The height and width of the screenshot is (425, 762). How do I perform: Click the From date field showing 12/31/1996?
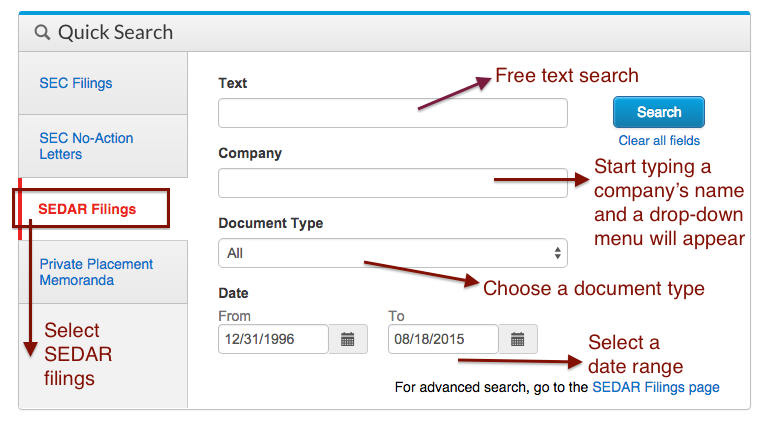pyautogui.click(x=274, y=339)
